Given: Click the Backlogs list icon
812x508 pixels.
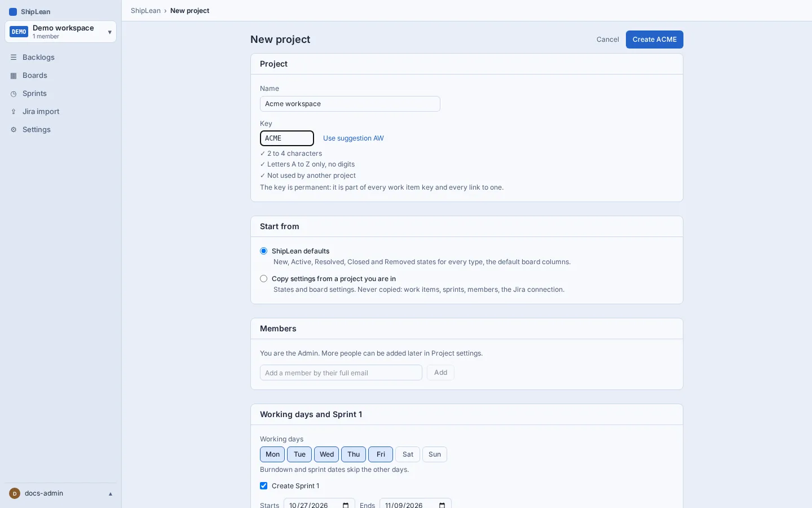Looking at the screenshot, I should pos(14,58).
